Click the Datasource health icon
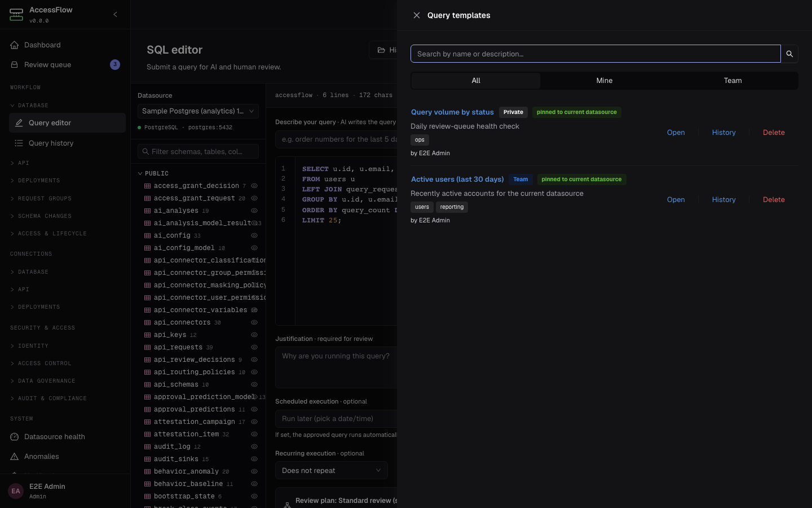 point(15,437)
